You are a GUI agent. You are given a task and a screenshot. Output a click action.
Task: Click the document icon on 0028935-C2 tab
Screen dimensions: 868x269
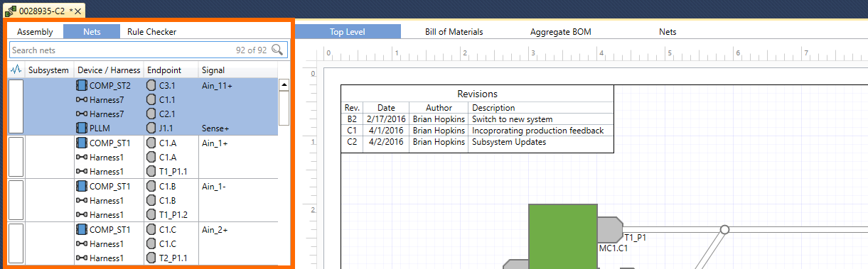click(11, 11)
